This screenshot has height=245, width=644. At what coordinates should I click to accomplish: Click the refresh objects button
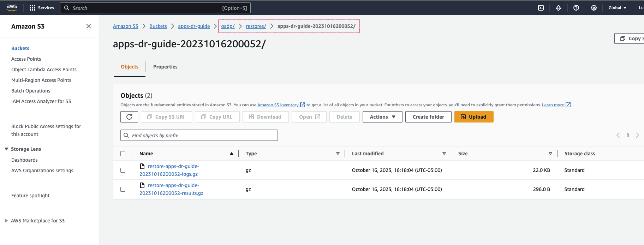[x=129, y=117]
